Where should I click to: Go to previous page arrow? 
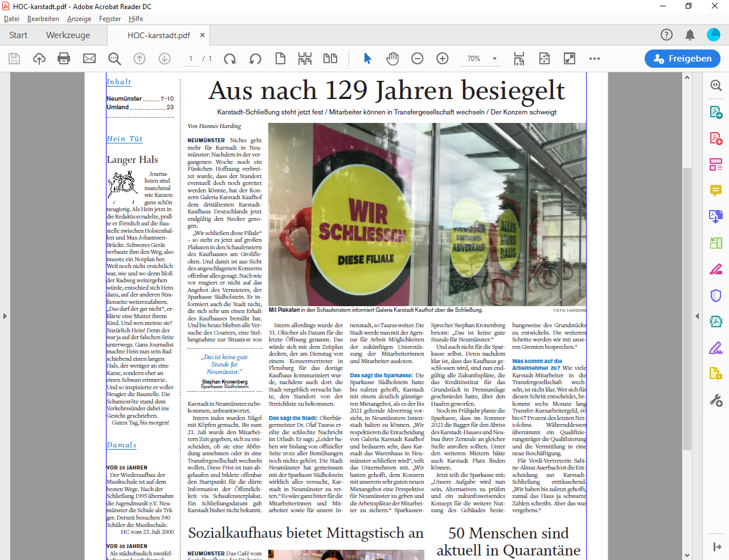pos(140,59)
